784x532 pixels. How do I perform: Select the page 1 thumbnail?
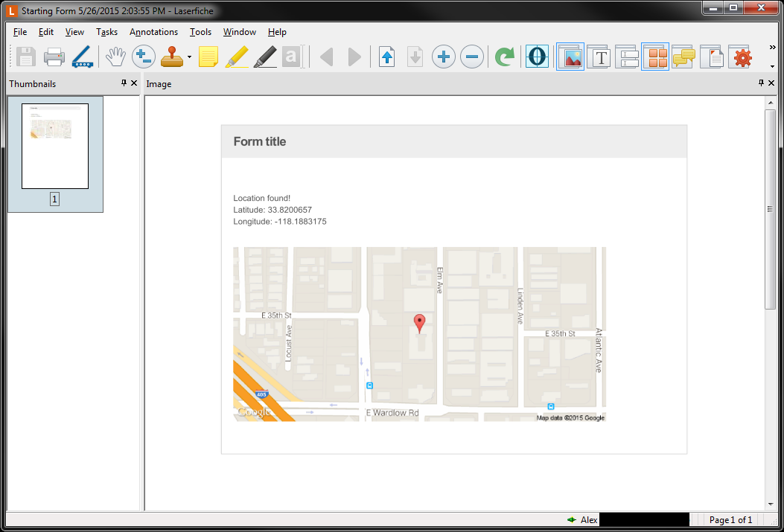55,147
